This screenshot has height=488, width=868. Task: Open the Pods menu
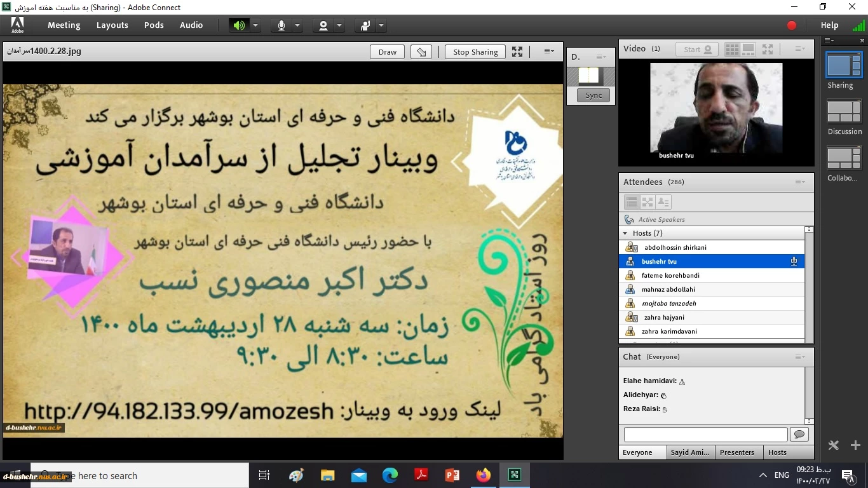[154, 25]
